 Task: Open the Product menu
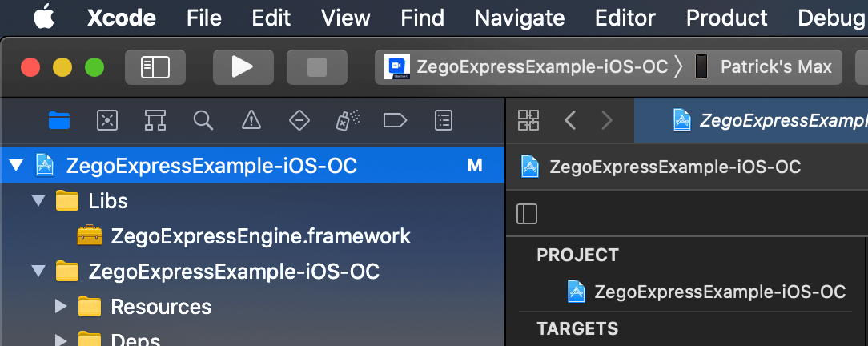point(727,18)
